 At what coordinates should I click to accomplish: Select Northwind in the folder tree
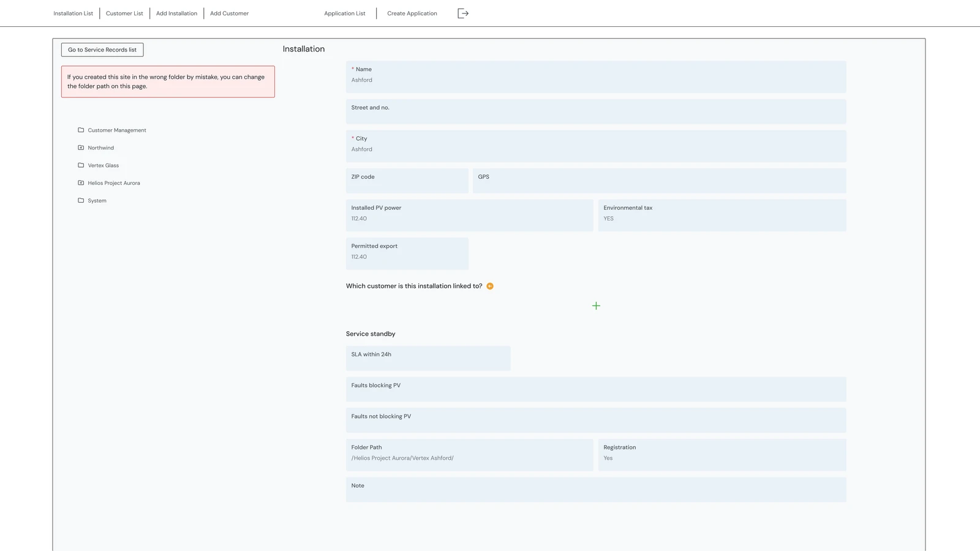[101, 148]
